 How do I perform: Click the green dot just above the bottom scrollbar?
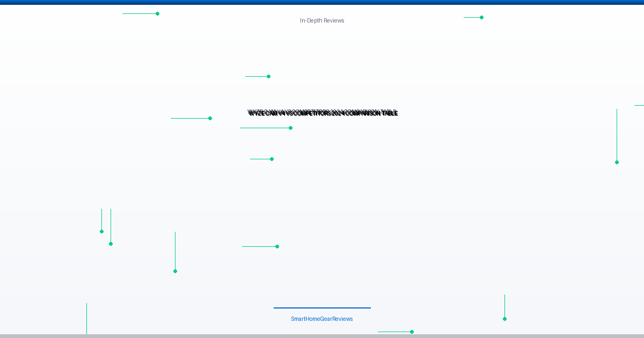(x=412, y=332)
